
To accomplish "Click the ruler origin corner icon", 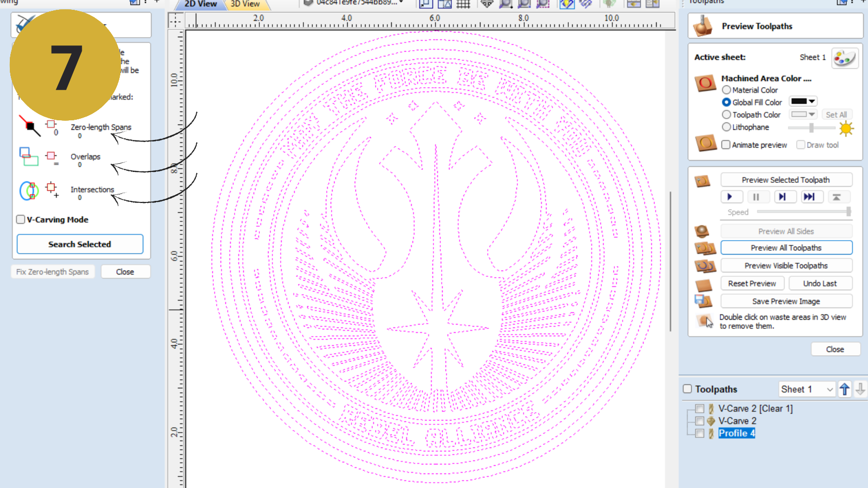I will 175,20.
